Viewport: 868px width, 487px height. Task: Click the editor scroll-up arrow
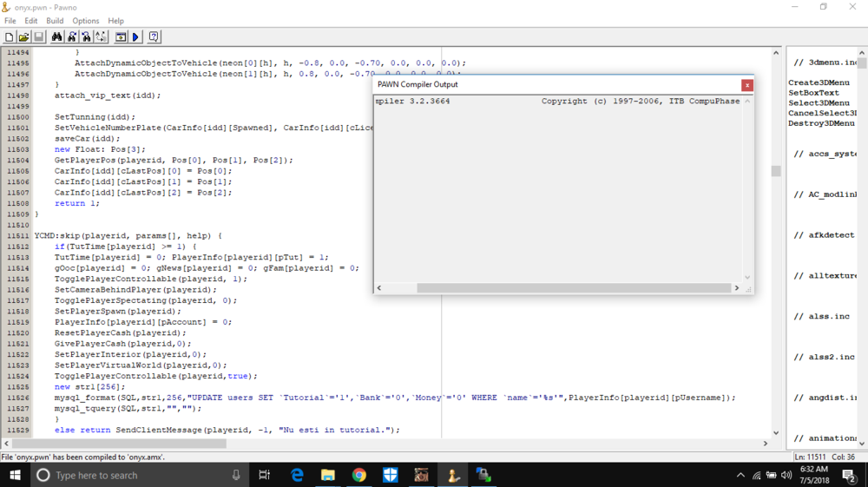[x=775, y=53]
